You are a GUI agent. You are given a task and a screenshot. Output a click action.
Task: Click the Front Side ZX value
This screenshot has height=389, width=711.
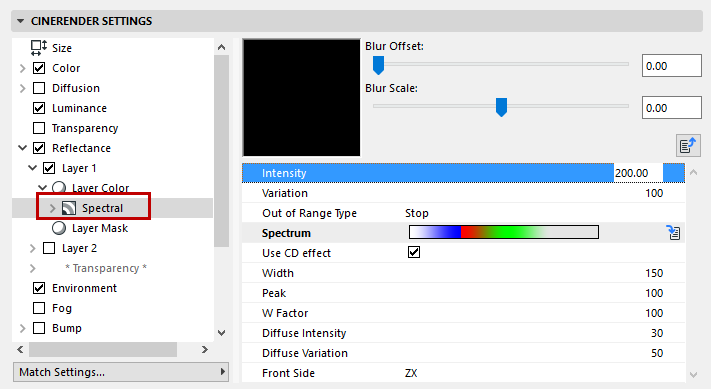[x=411, y=373]
